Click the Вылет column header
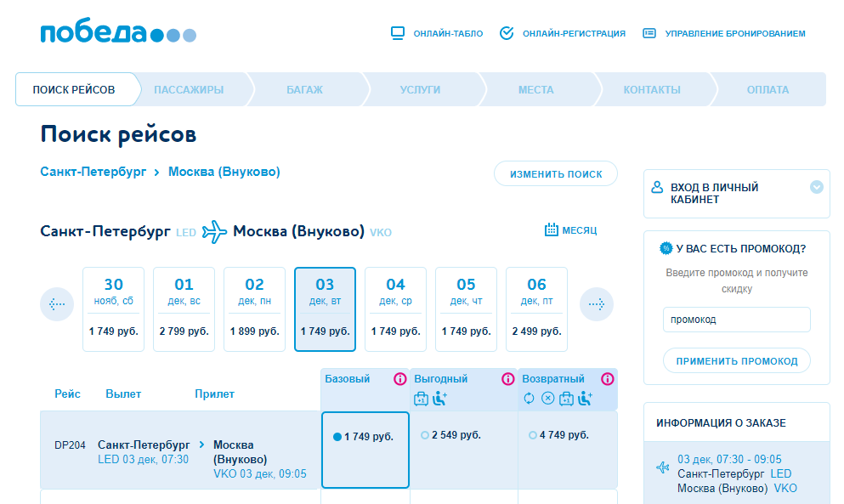The height and width of the screenshot is (504, 844). point(123,394)
